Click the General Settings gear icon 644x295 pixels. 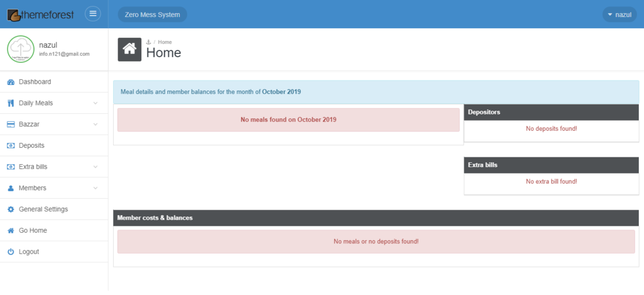tap(11, 209)
